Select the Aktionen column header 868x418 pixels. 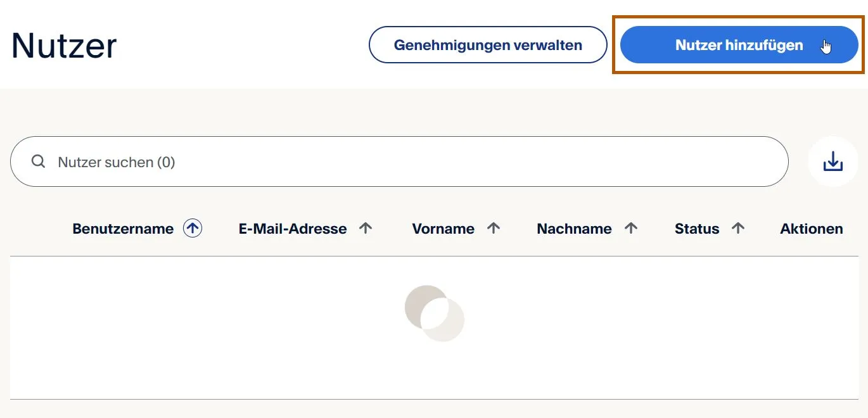(x=811, y=228)
